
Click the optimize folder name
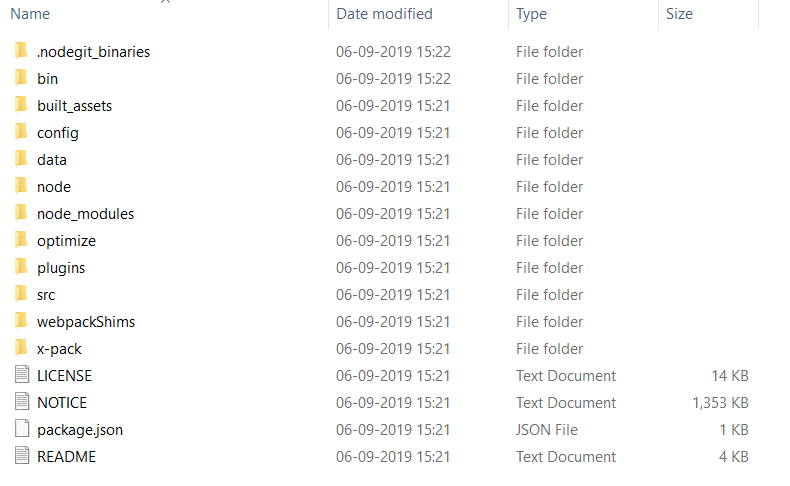(67, 241)
